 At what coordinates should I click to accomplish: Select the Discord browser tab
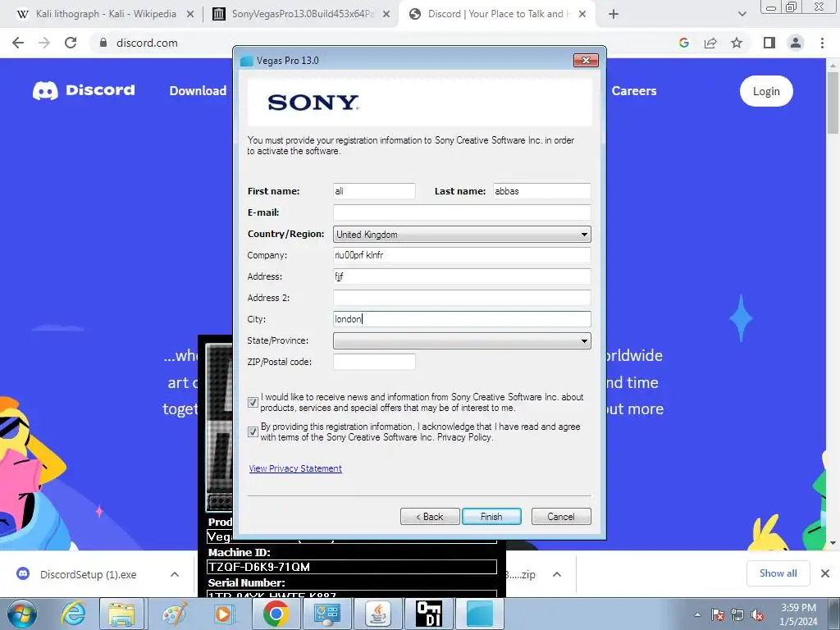495,15
